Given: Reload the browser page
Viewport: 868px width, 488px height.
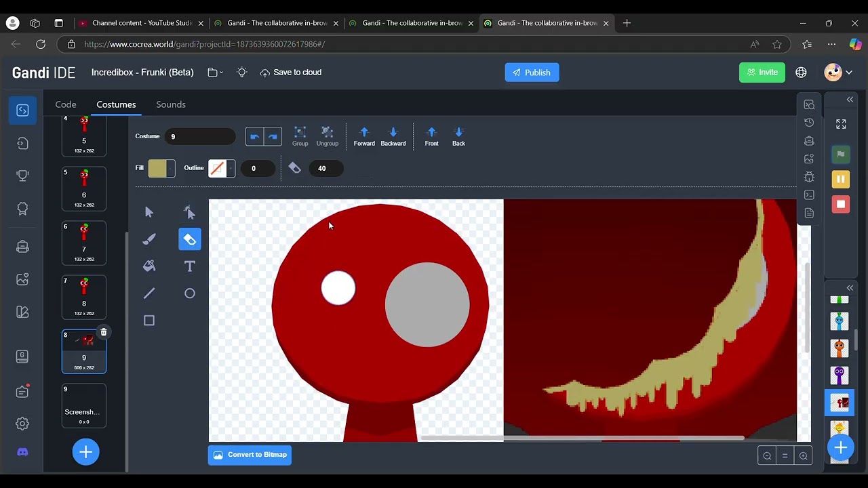Looking at the screenshot, I should tap(41, 44).
